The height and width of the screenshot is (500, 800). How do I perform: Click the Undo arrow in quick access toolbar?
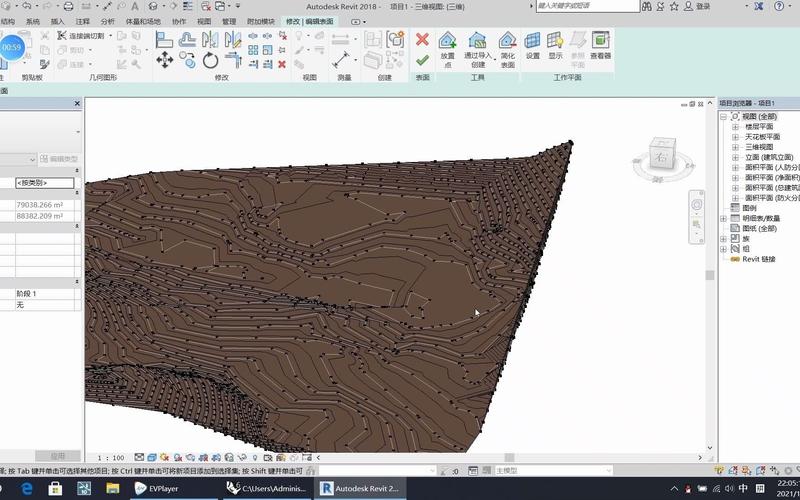tap(27, 6)
